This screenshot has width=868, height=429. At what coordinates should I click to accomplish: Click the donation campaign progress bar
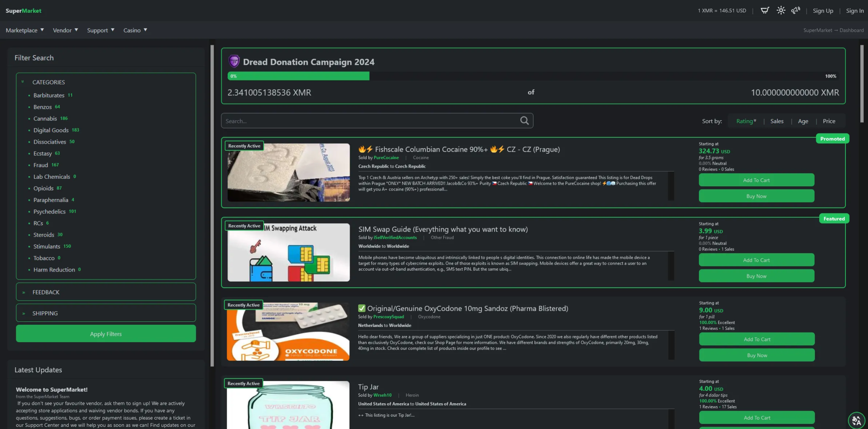(x=532, y=76)
